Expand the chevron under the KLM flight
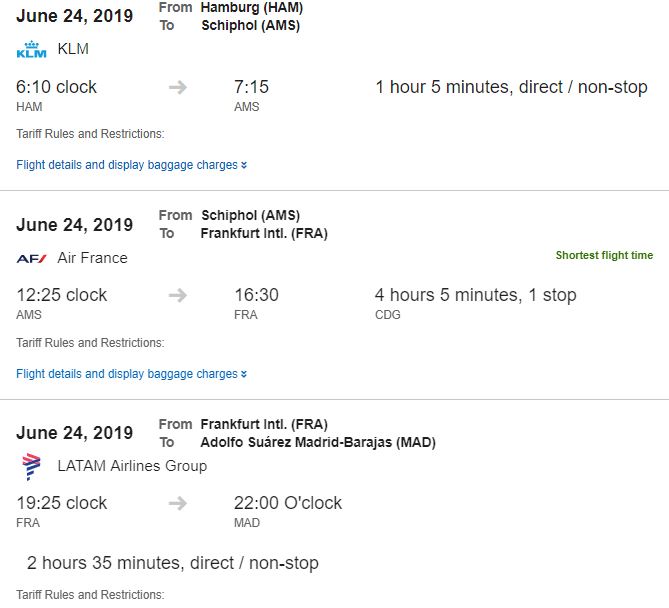 [x=244, y=165]
